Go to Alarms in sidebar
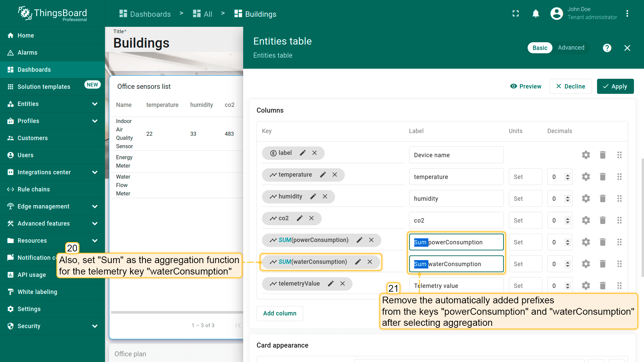Image resolution: width=644 pixels, height=362 pixels. pos(28,53)
